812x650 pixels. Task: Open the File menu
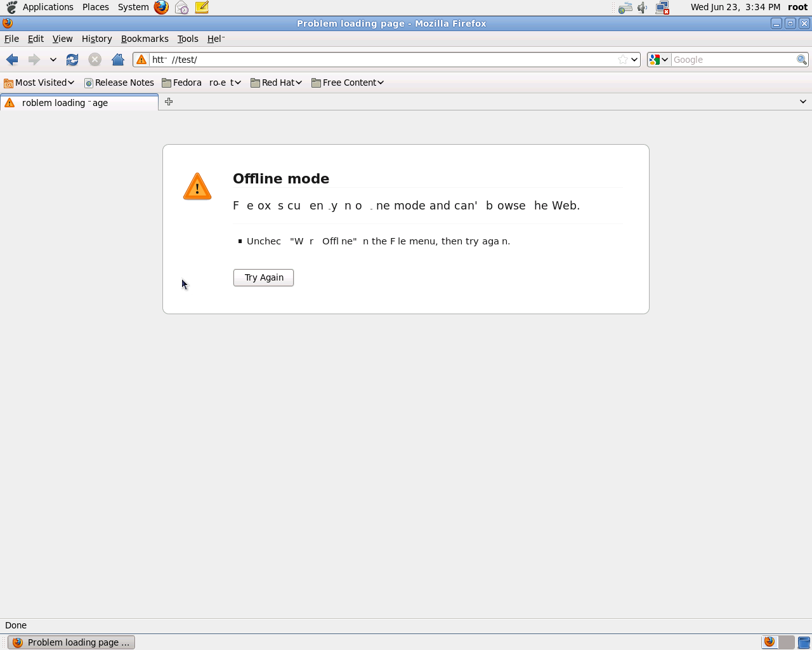click(x=11, y=39)
